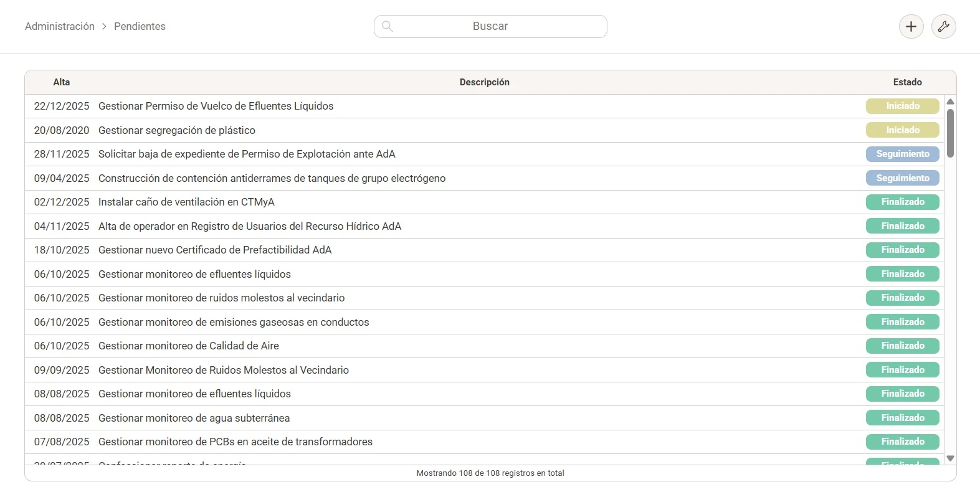Viewport: 980px width, 497px height.
Task: Go to Administración breadcrumb
Action: [x=60, y=26]
